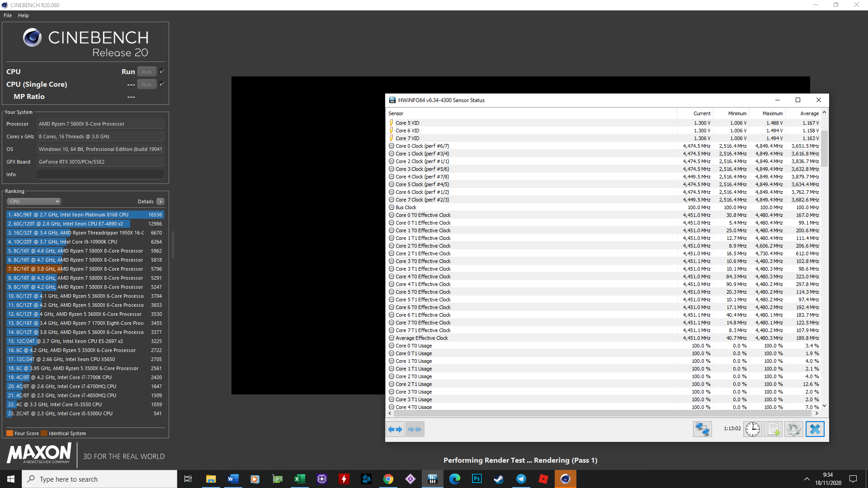
Task: Open HWiNFO sensor settings gear
Action: (x=793, y=429)
